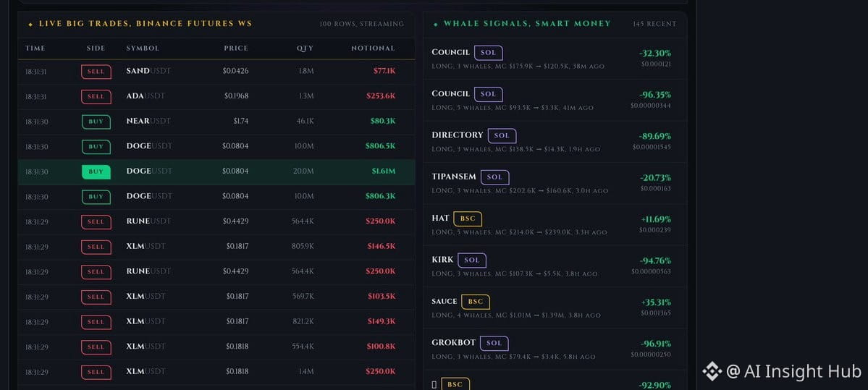868x390 pixels.
Task: Open the ADAUSDT trade row symbol
Action: (146, 96)
